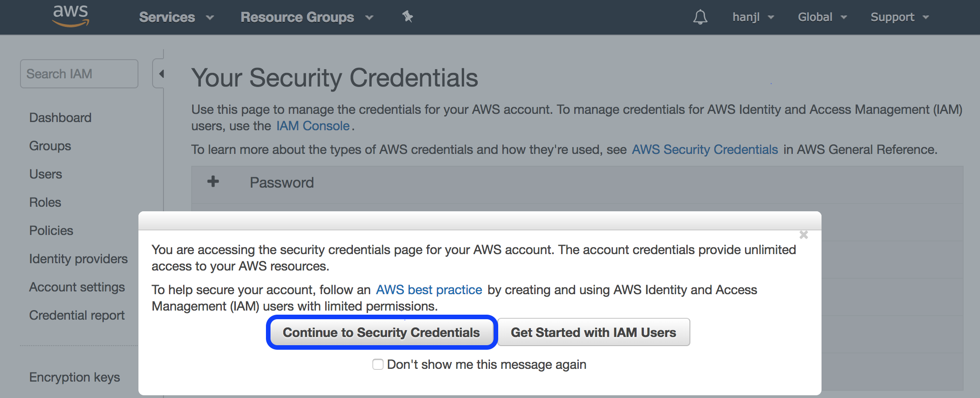Follow the AWS best practice link
Screen dimensions: 980x398
click(429, 290)
